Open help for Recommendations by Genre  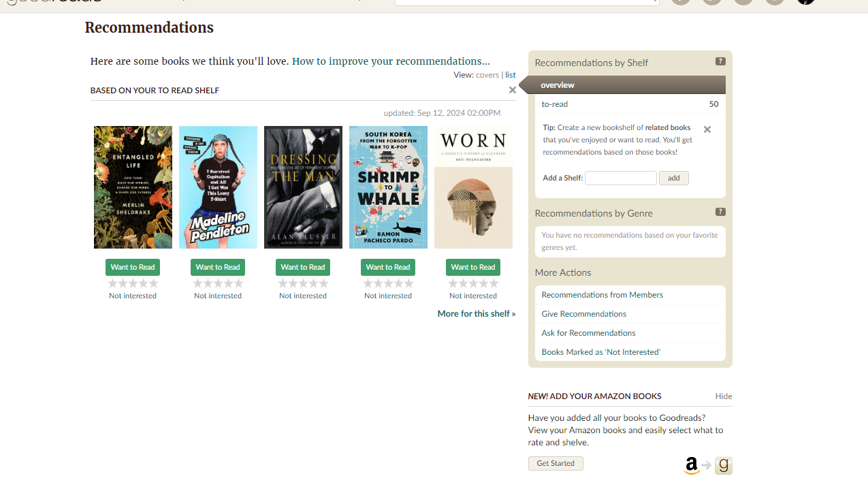click(x=720, y=212)
